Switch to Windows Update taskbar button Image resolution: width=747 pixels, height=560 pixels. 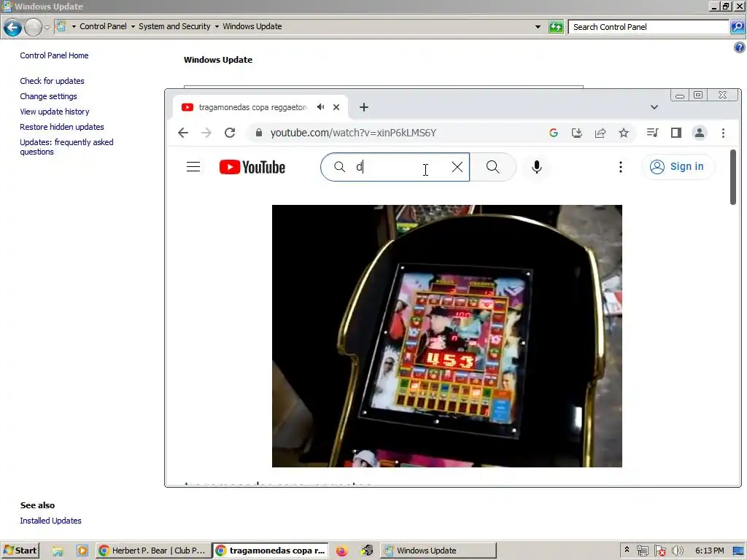438,551
